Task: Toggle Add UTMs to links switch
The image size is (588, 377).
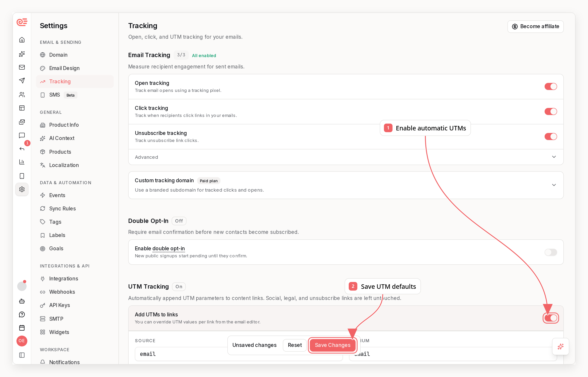Action: coord(550,318)
